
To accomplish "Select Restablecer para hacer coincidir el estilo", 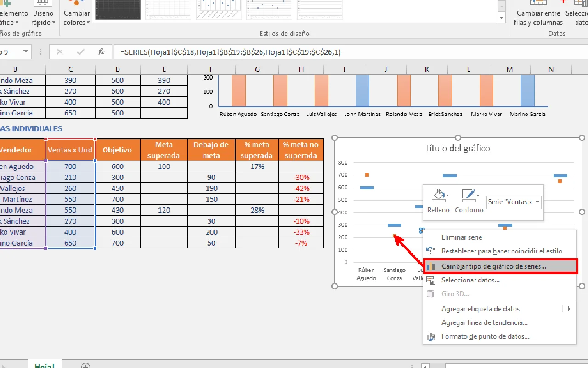I will [502, 251].
